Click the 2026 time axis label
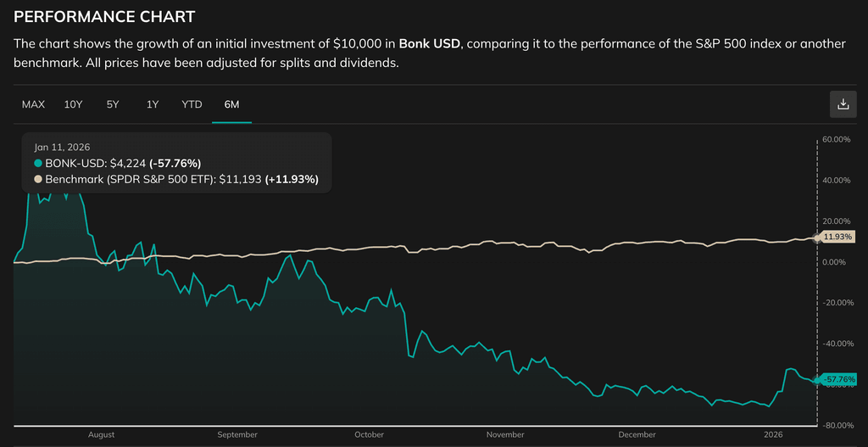 click(772, 435)
